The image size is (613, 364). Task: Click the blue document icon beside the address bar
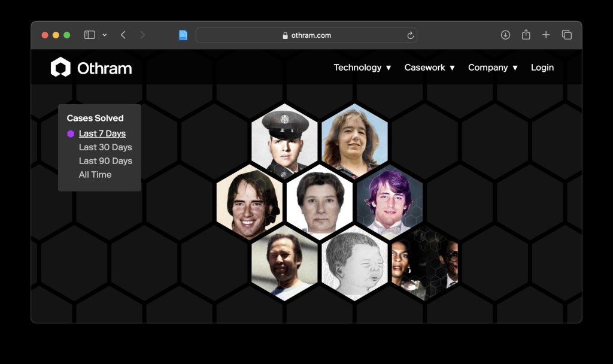click(x=183, y=35)
